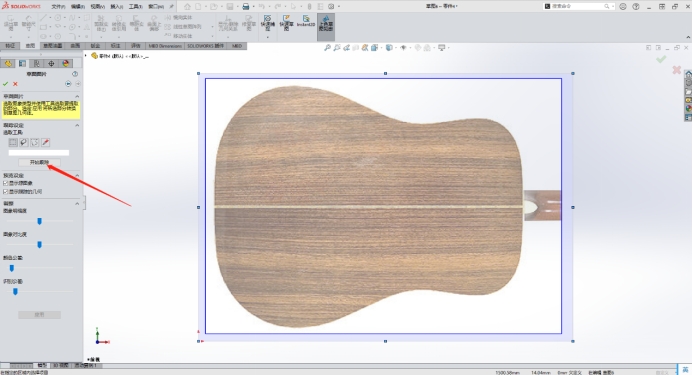Open the Quick Snaps dropdown arrow
This screenshot has width=693, height=375.
pyautogui.click(x=267, y=37)
